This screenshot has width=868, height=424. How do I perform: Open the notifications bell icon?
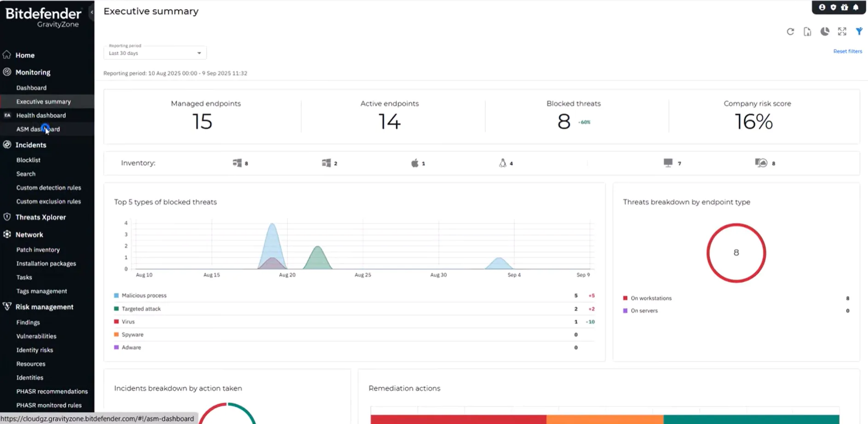(856, 7)
